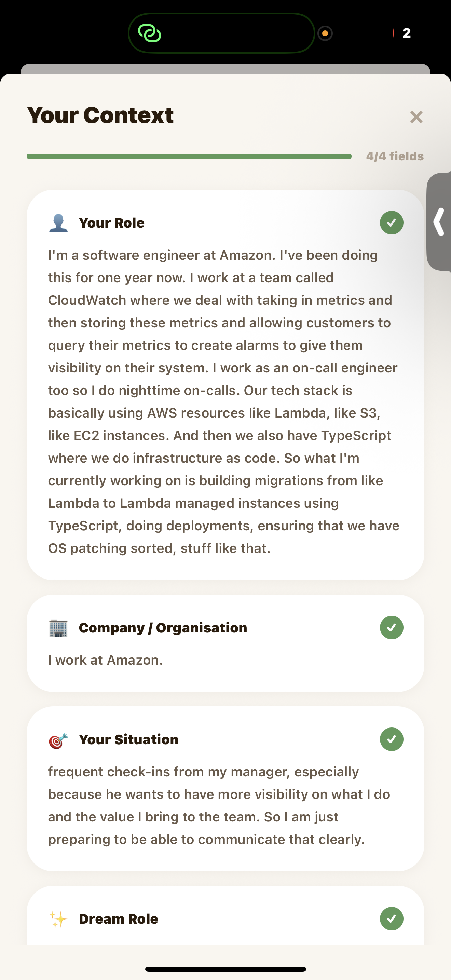Click the green fields progress bar
Screen dimensions: 451x980
(189, 156)
